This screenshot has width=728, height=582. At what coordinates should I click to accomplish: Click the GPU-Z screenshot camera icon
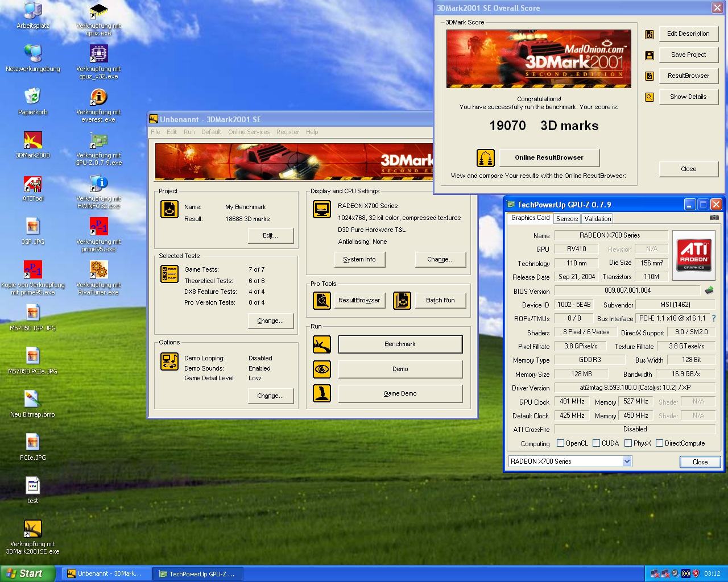click(x=714, y=217)
